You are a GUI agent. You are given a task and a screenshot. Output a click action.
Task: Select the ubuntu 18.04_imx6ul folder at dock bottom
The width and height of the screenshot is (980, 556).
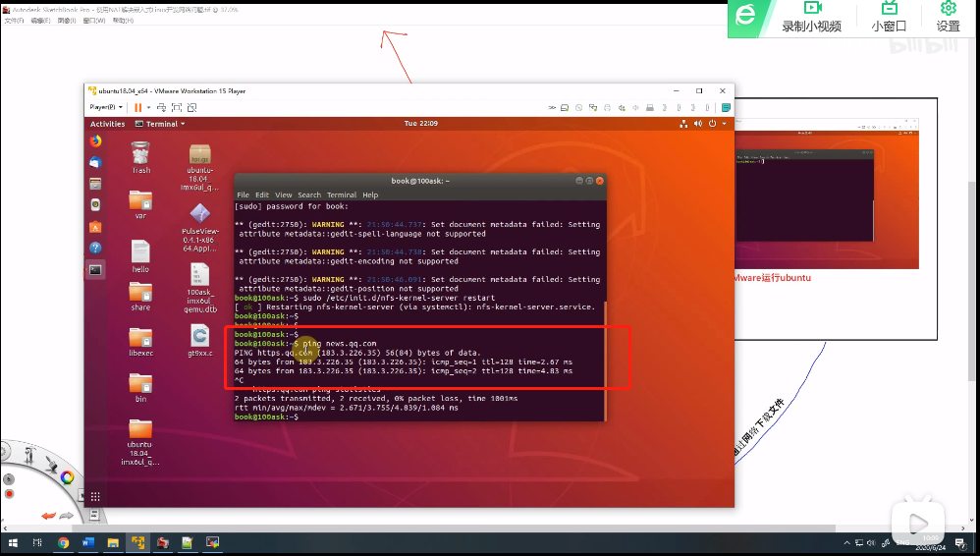140,442
